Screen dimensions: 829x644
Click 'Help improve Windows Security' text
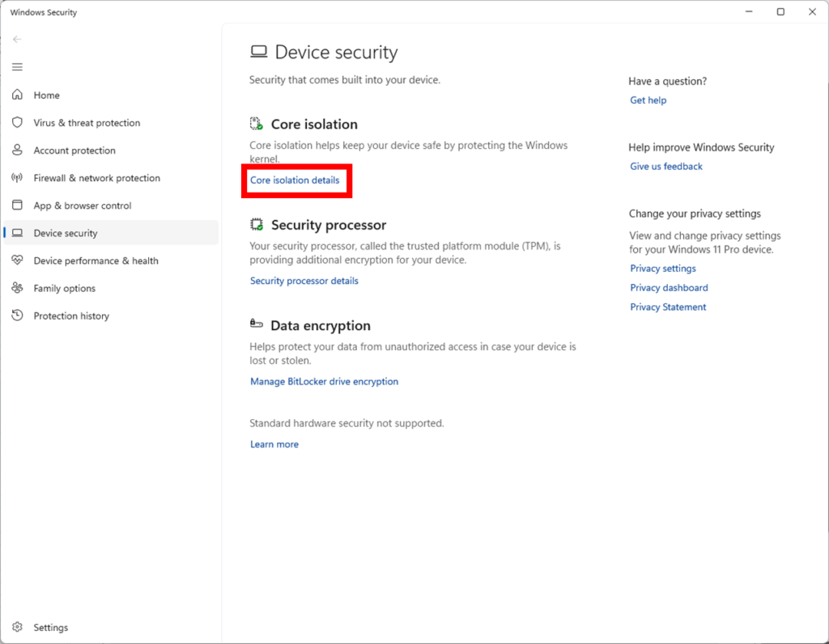point(701,147)
